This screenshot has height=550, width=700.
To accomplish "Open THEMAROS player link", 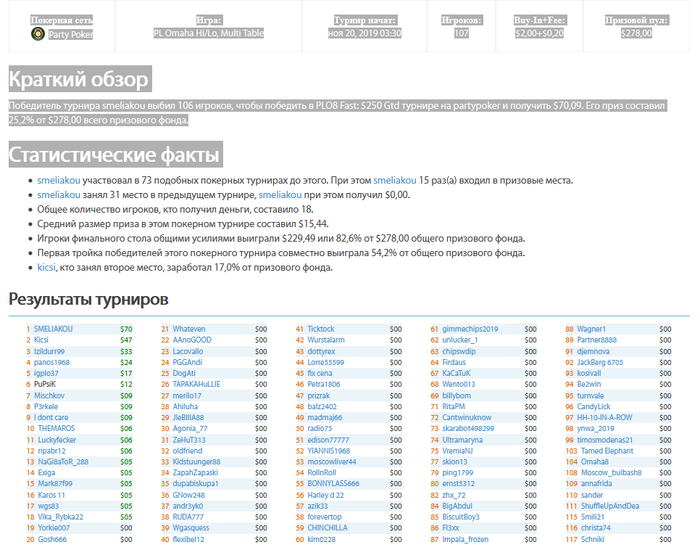I will click(x=56, y=428).
